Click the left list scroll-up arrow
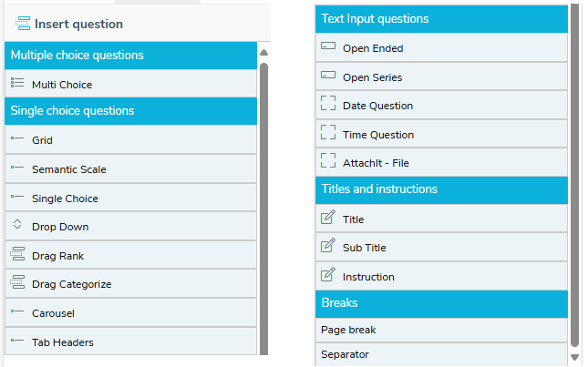588x367 pixels. click(x=264, y=53)
